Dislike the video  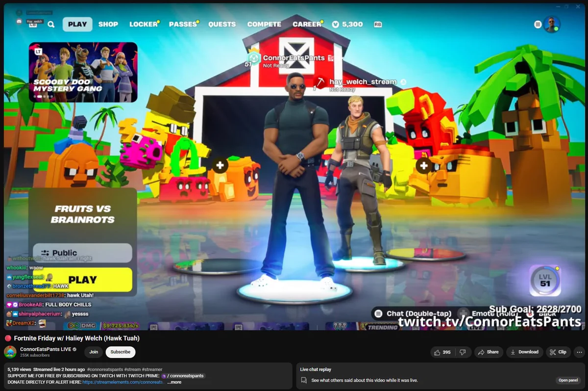pos(463,352)
